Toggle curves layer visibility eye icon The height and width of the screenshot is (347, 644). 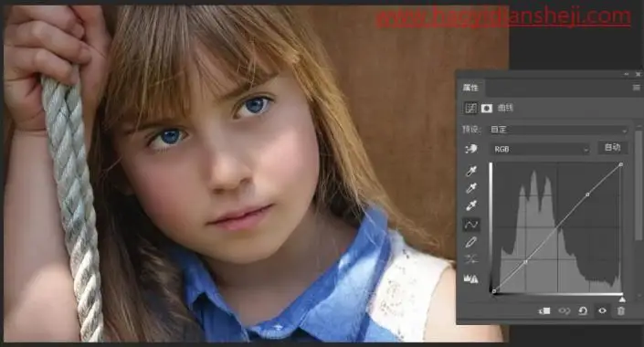602,310
